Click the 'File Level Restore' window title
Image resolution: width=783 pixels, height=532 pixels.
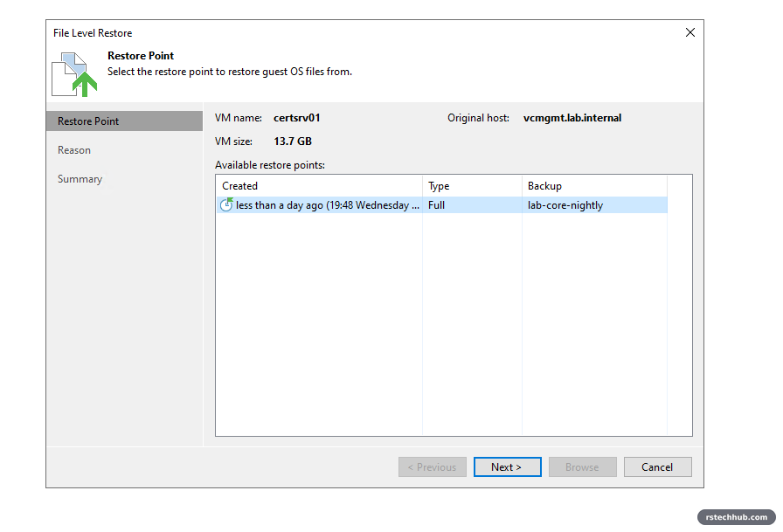point(93,33)
